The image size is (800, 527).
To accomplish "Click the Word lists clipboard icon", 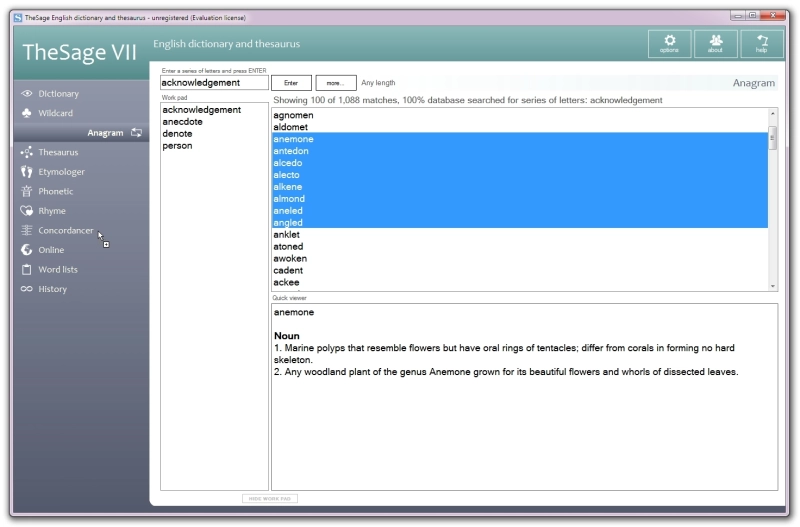I will (27, 269).
